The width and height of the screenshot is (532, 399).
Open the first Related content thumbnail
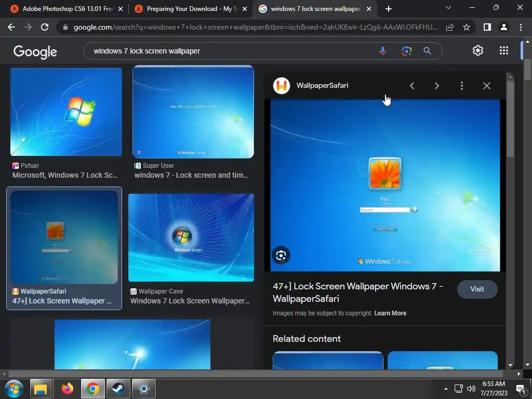click(x=328, y=361)
